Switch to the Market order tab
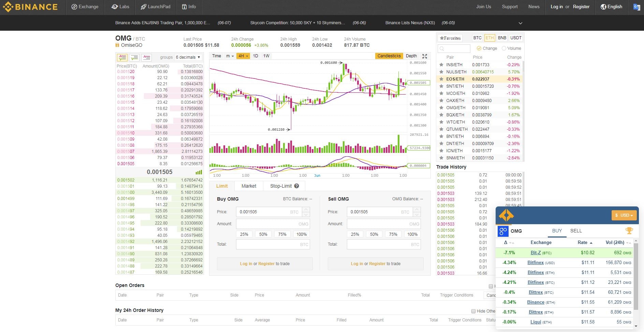The height and width of the screenshot is (332, 644). click(x=249, y=186)
